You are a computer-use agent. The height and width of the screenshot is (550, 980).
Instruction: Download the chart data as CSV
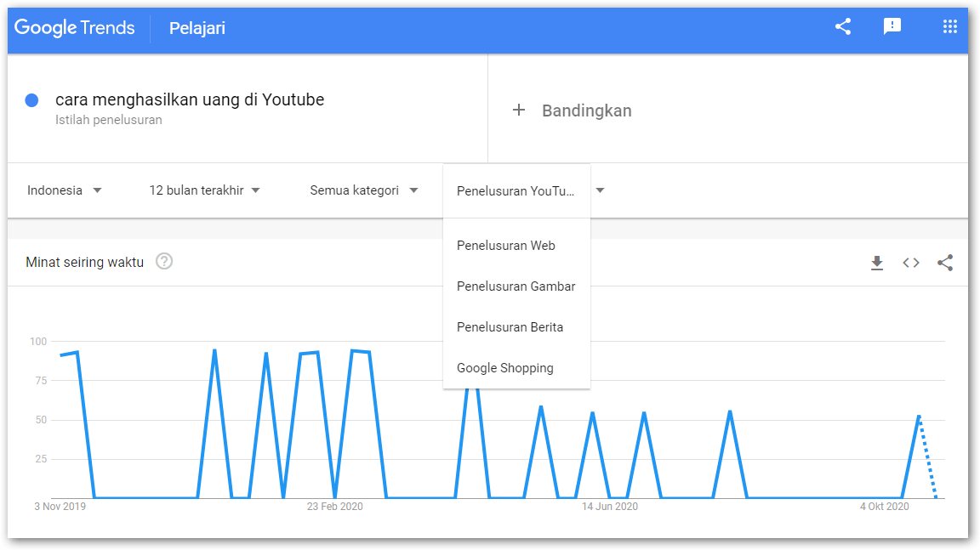click(877, 263)
